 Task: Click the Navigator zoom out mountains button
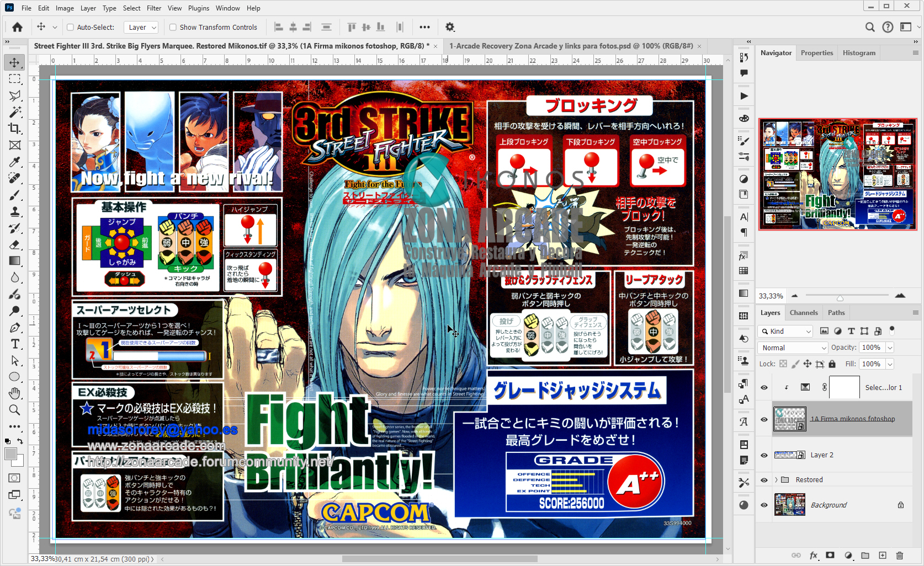(794, 296)
